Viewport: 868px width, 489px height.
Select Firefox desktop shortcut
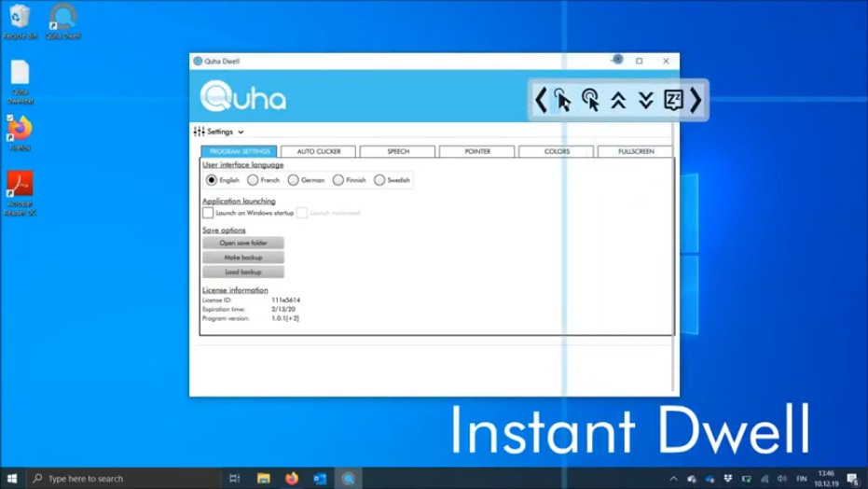(20, 133)
